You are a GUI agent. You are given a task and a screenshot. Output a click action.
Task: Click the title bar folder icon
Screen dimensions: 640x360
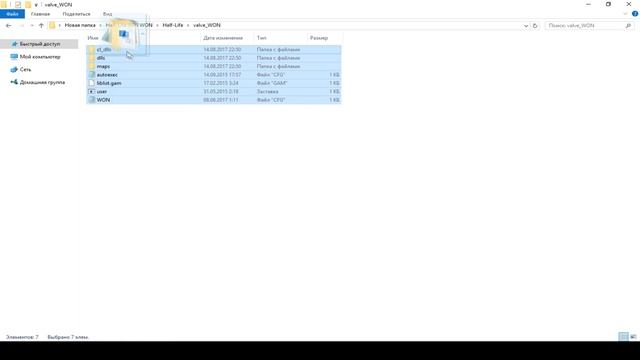tap(4, 4)
